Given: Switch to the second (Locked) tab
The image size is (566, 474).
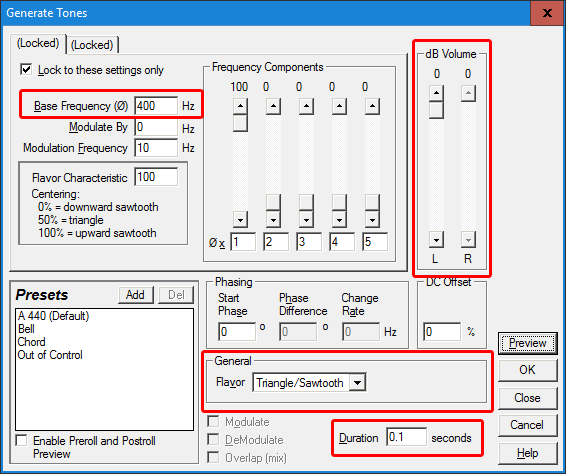Looking at the screenshot, I should coord(92,45).
